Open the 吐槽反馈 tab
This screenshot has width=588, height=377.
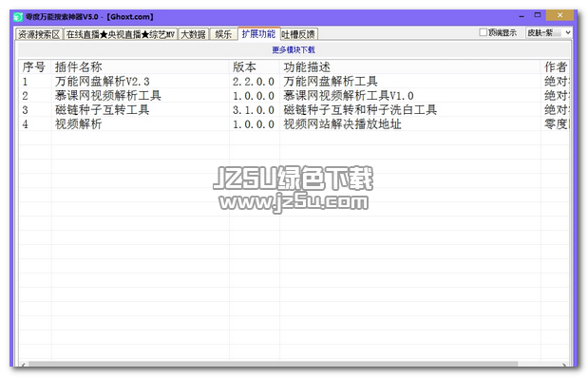point(298,34)
